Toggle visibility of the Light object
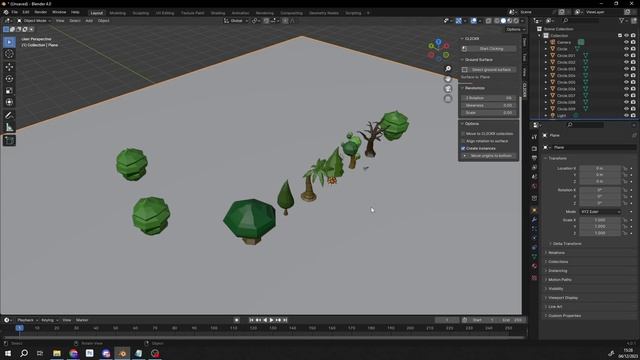 pyautogui.click(x=626, y=116)
